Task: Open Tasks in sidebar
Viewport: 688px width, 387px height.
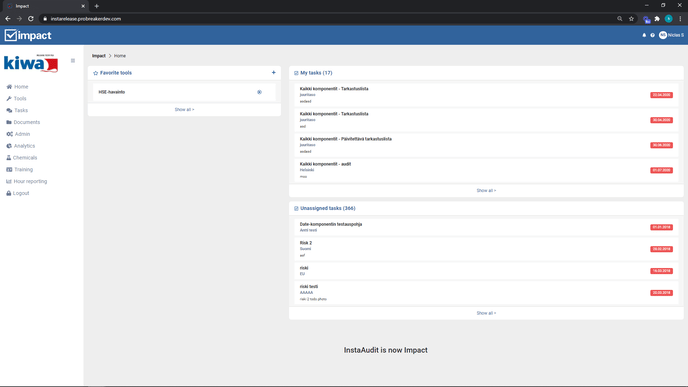Action: [x=17, y=111]
